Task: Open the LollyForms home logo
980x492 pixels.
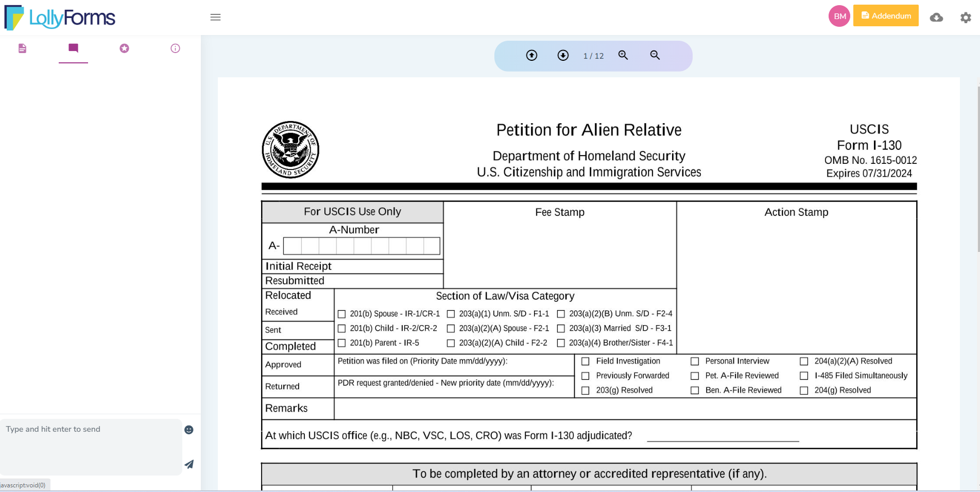Action: pos(60,18)
